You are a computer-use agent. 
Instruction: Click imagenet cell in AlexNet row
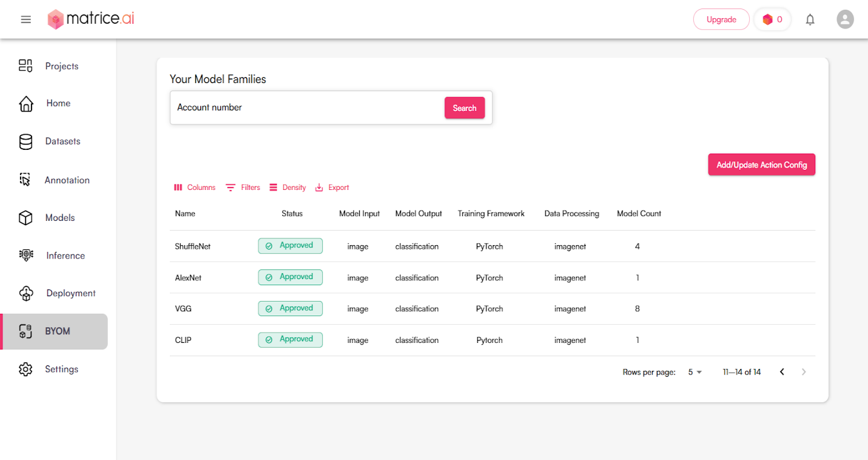point(570,278)
